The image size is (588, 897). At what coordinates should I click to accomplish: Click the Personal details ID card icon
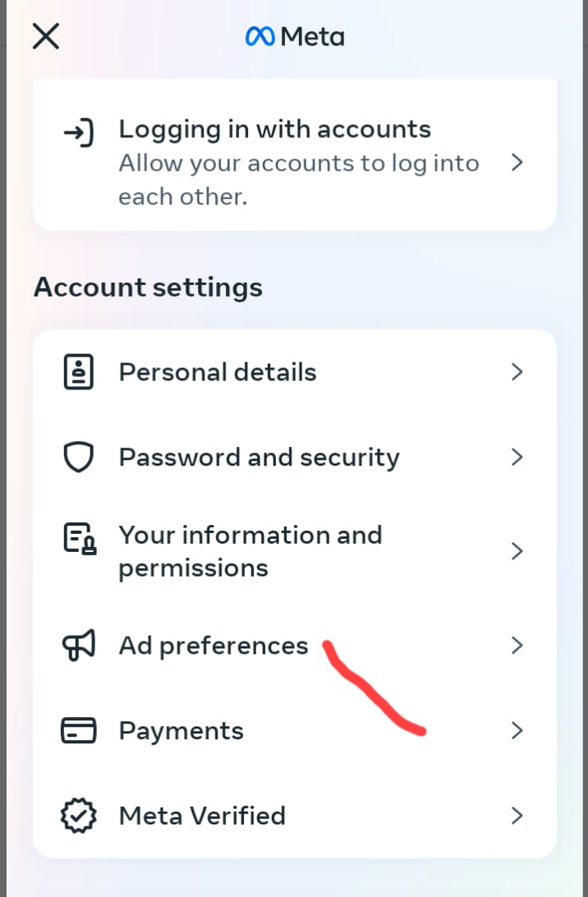pos(78,371)
